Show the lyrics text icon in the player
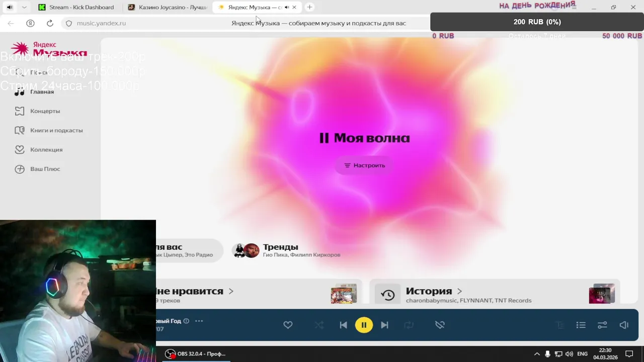This screenshot has height=362, width=644. [560, 325]
